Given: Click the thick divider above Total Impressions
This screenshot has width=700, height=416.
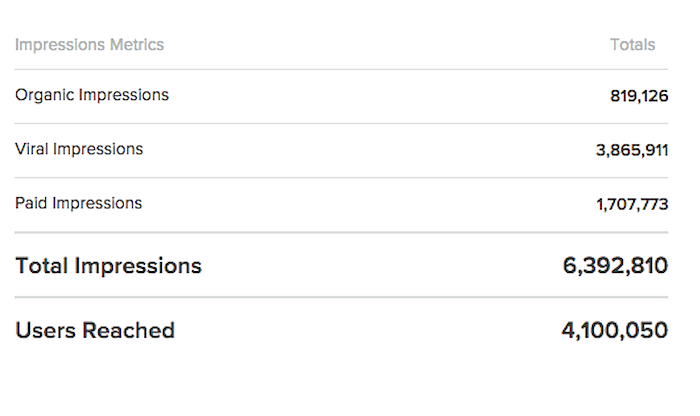Looking at the screenshot, I should (342, 233).
